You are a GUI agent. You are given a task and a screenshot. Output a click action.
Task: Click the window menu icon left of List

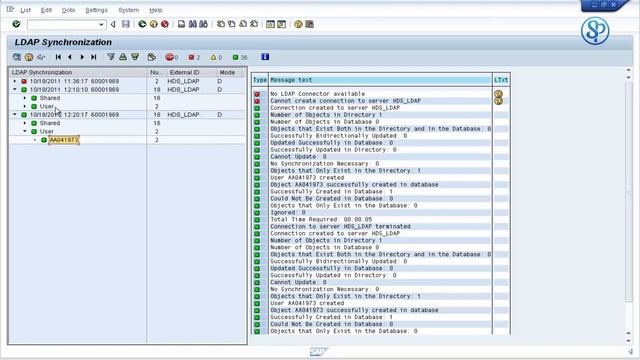coord(10,9)
